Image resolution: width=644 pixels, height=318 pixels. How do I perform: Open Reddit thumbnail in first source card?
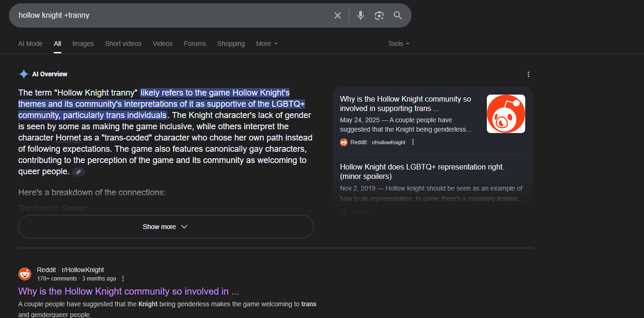506,114
